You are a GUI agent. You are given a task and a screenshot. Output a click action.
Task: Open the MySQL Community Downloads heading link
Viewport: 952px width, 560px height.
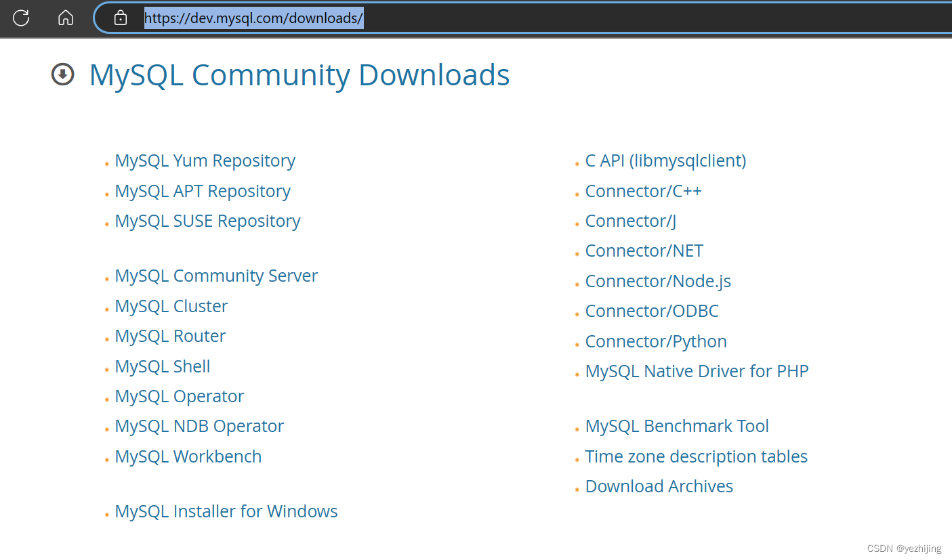click(299, 75)
